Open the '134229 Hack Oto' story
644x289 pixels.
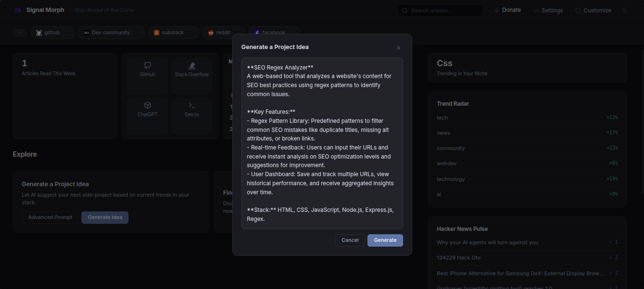coord(458,258)
